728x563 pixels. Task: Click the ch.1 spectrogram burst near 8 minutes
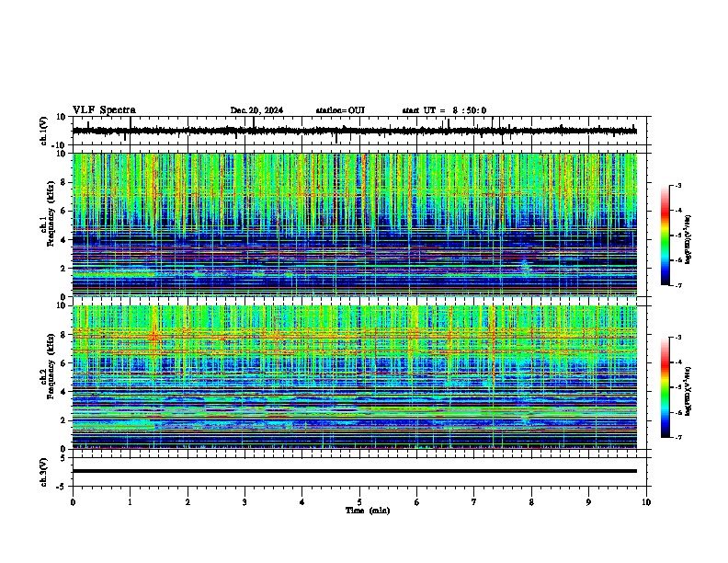525,267
